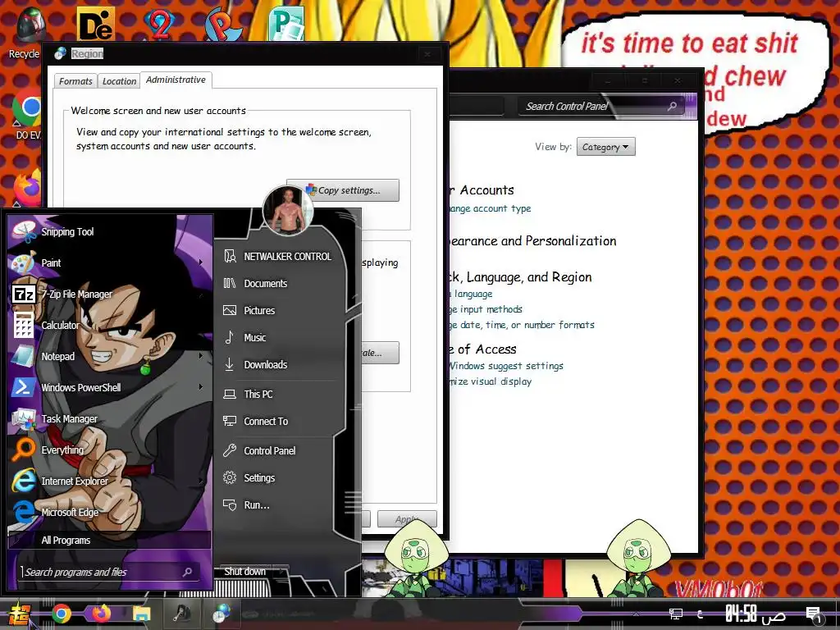
Task: Click the Arabic input language indicator
Action: 700,614
